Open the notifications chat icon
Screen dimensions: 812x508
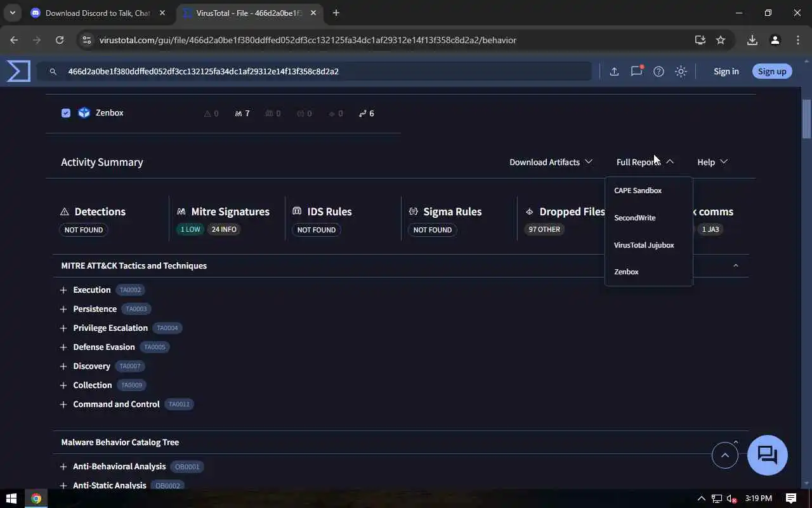(x=636, y=71)
